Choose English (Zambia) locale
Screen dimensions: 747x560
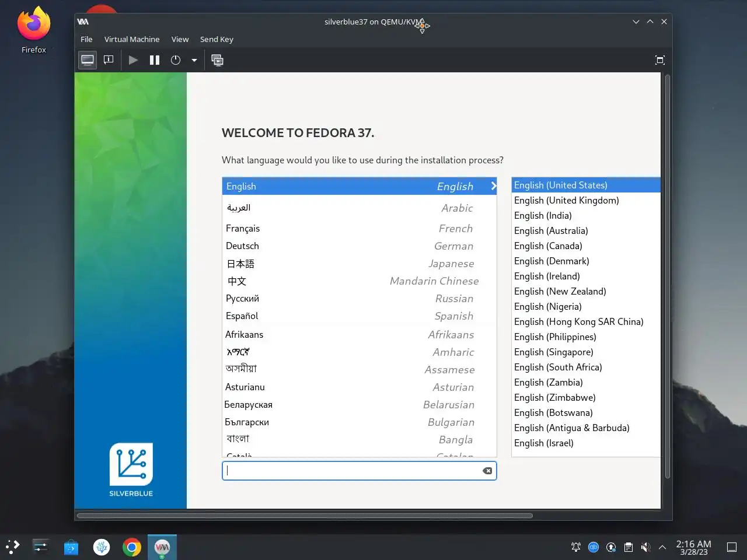[x=586, y=382]
